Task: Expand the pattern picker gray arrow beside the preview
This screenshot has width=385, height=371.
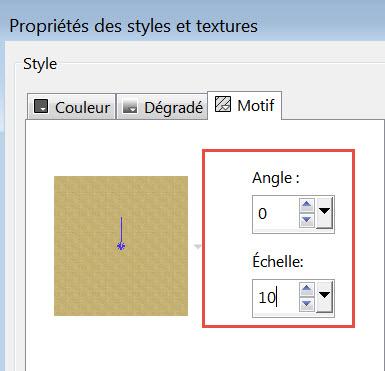Action: 198,247
